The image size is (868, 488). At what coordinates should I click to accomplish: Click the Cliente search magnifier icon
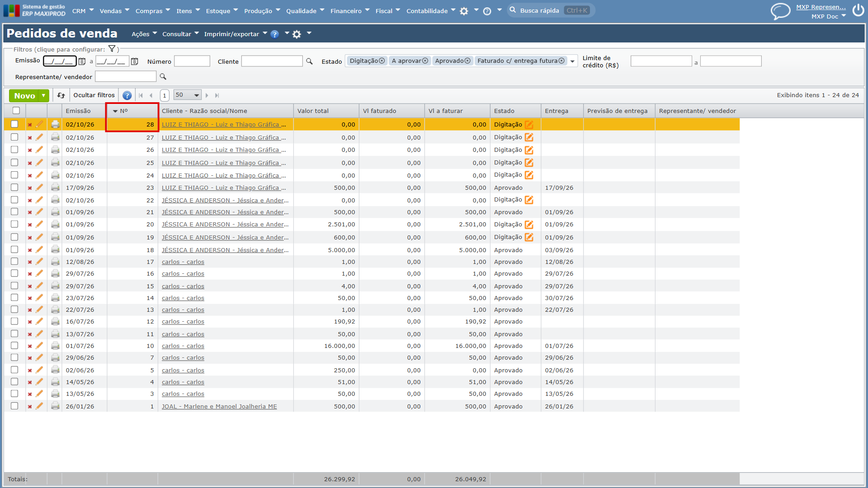[x=309, y=61]
